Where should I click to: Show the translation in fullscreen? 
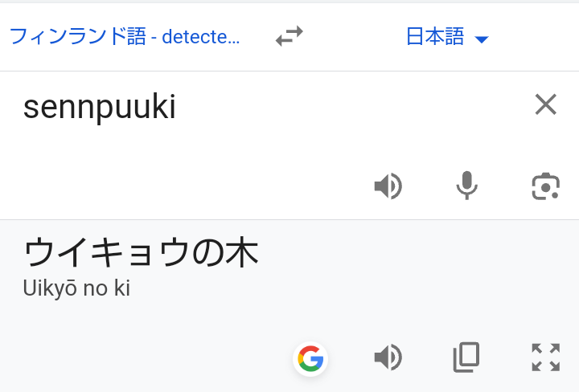pos(545,357)
